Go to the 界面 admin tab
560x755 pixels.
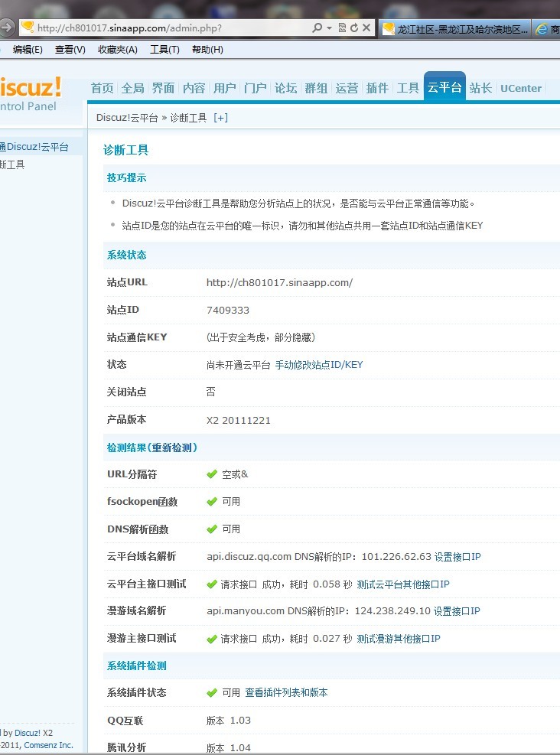point(163,88)
